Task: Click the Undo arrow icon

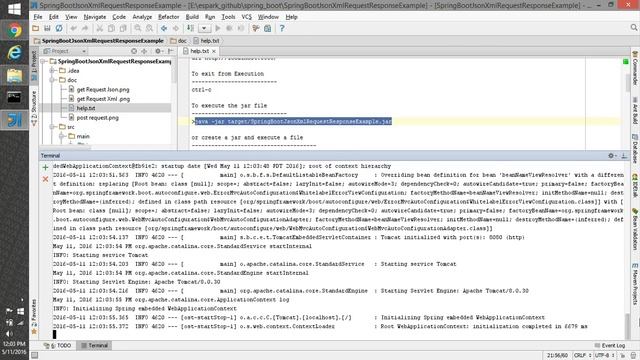Action: pyautogui.click(x=73, y=28)
